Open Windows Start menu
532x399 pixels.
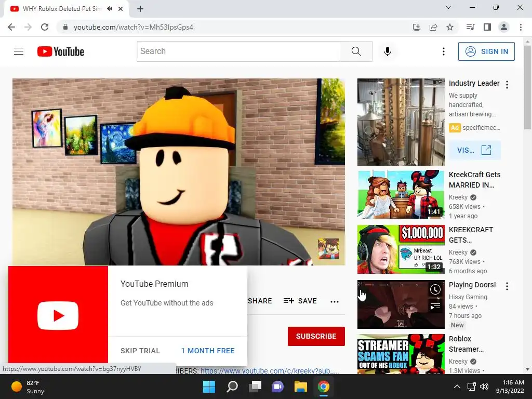coord(209,387)
